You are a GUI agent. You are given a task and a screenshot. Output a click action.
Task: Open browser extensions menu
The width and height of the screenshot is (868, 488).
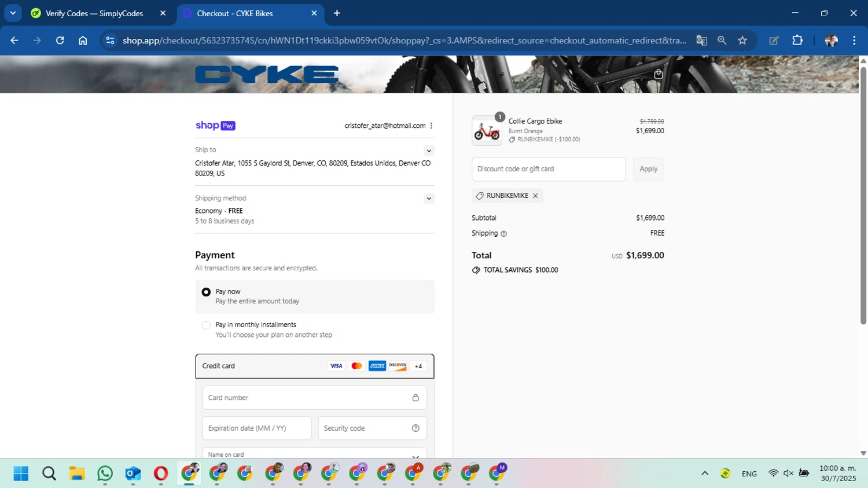click(797, 41)
